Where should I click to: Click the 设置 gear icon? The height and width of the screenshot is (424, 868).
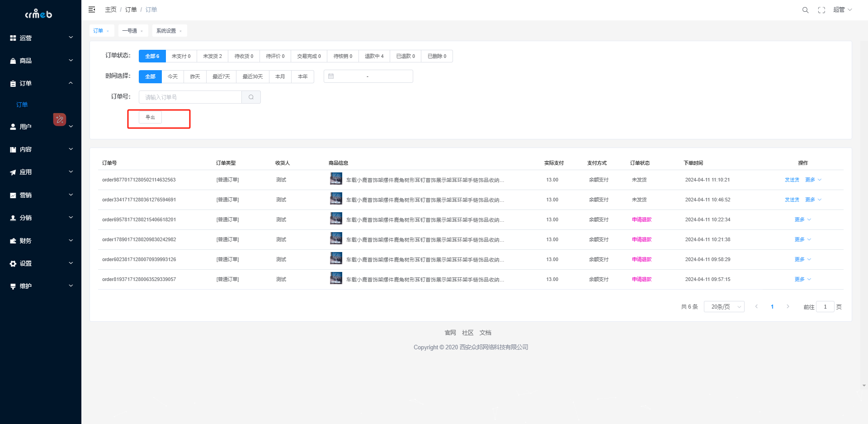point(13,263)
